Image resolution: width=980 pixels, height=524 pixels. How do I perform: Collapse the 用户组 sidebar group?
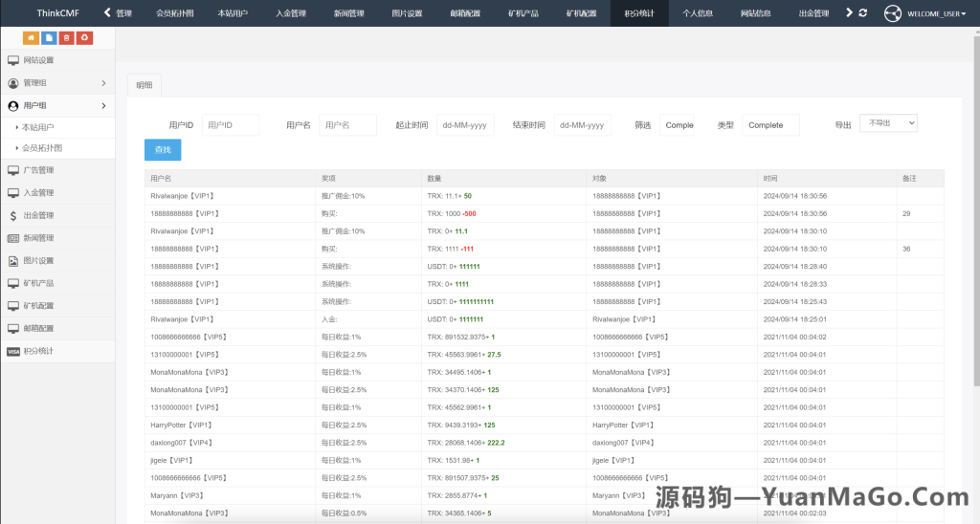(57, 105)
